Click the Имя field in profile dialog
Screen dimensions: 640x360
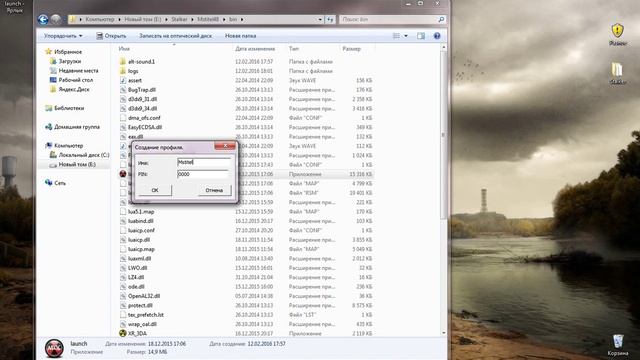(204, 162)
